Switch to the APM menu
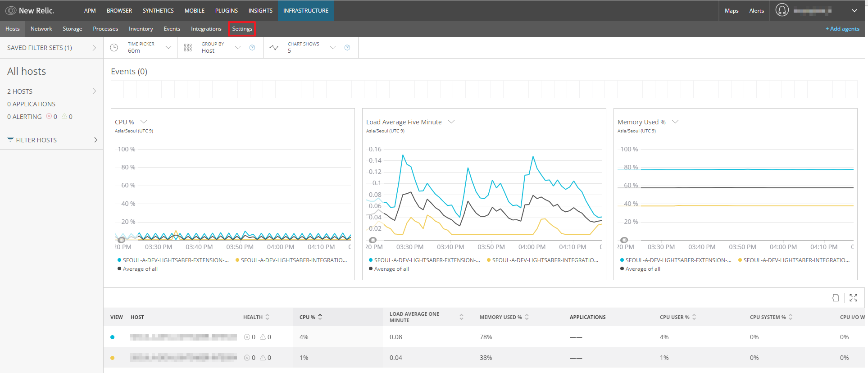The width and height of the screenshot is (868, 373). pyautogui.click(x=90, y=10)
